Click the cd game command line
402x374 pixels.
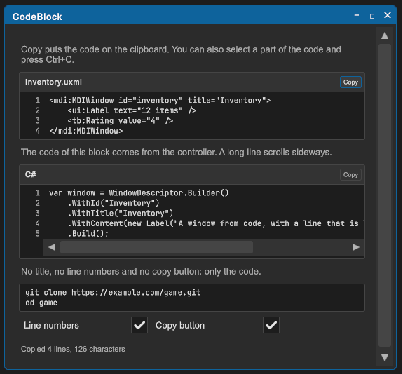[41, 303]
